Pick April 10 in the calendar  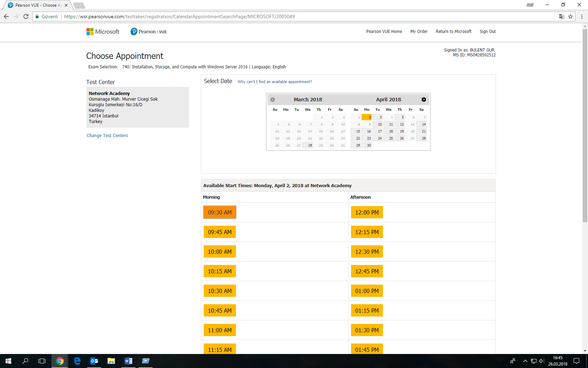(378, 124)
